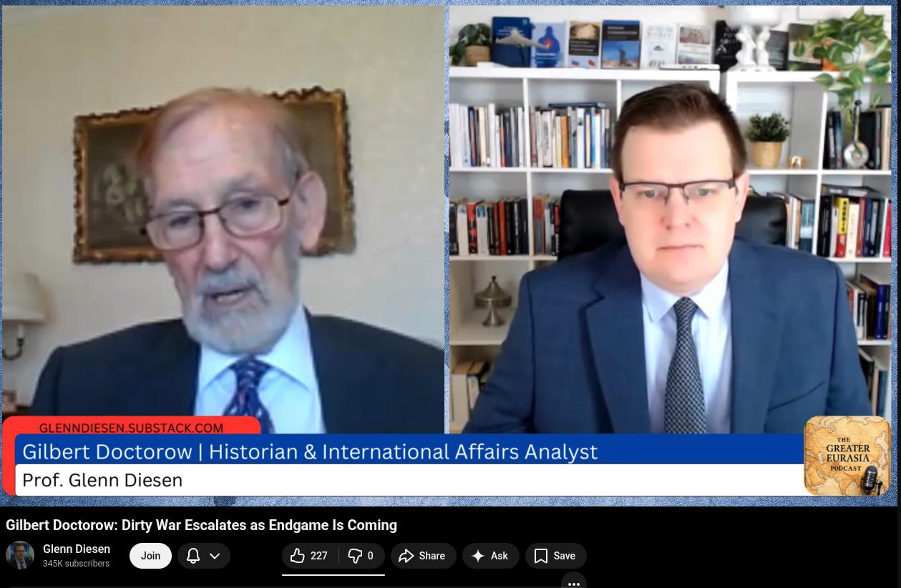Join the Glenn Diesen channel membership

150,556
